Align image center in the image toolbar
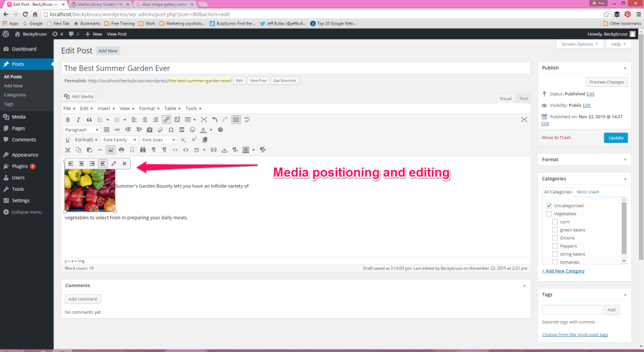644x352 pixels. (x=81, y=164)
